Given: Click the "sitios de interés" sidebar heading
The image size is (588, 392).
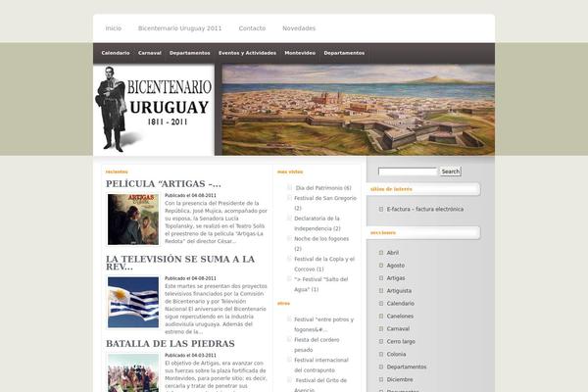Looking at the screenshot, I should tap(391, 189).
